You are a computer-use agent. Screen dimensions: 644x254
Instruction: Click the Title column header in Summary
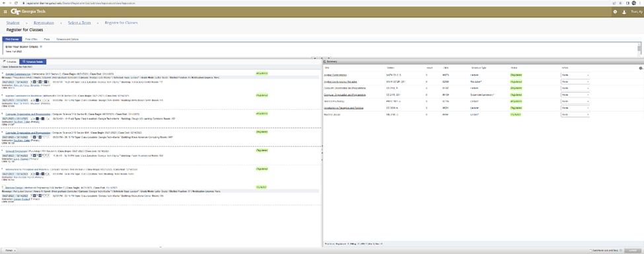327,68
